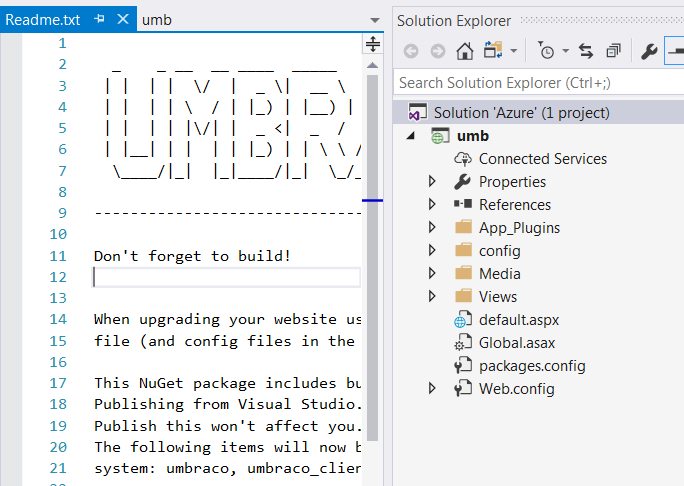The height and width of the screenshot is (486, 684).
Task: Open dropdown next to Solutions and Folders icon
Action: point(514,51)
